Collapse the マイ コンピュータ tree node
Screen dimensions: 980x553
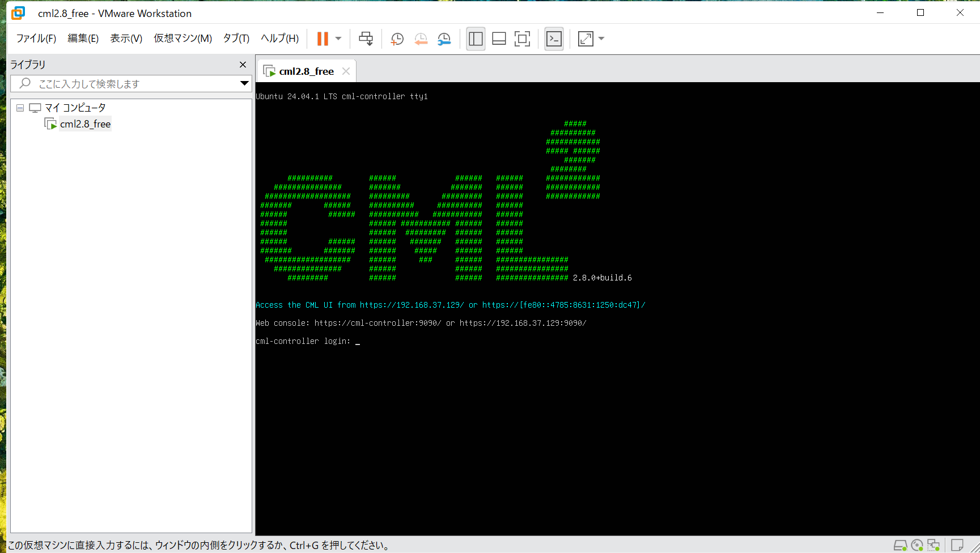[x=20, y=107]
